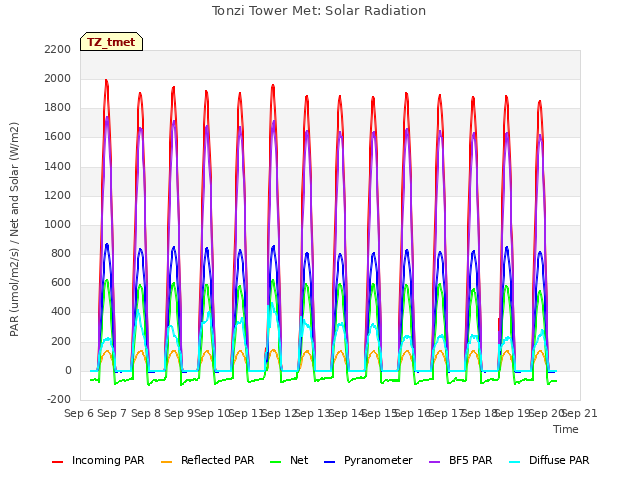Click the Sep 7 x-axis tick label
This screenshot has width=640, height=480.
tap(112, 413)
